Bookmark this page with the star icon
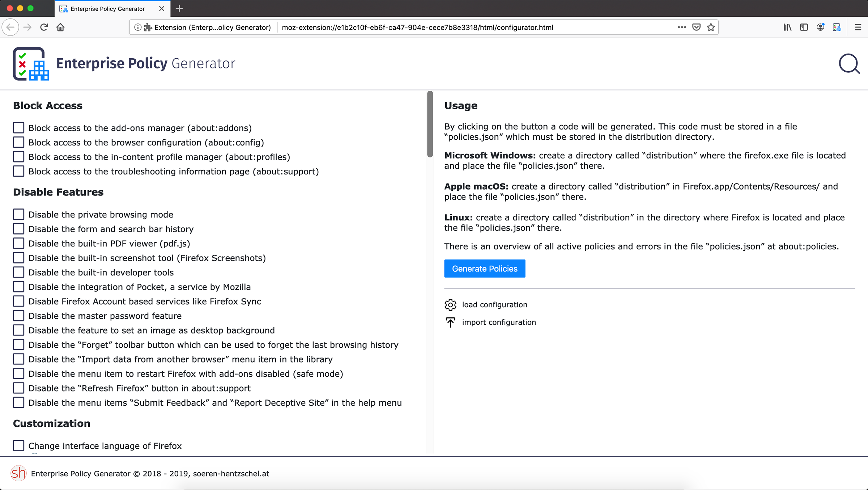Viewport: 868px width, 490px height. [x=711, y=27]
